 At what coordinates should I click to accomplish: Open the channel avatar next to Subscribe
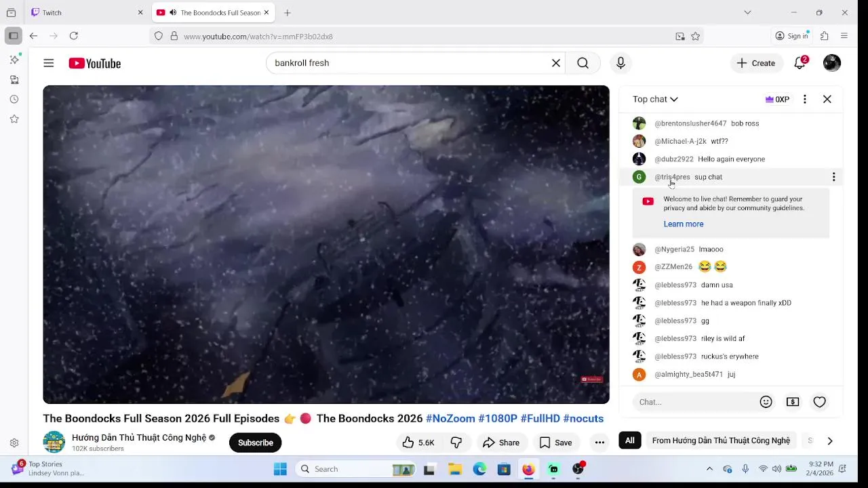[54, 442]
